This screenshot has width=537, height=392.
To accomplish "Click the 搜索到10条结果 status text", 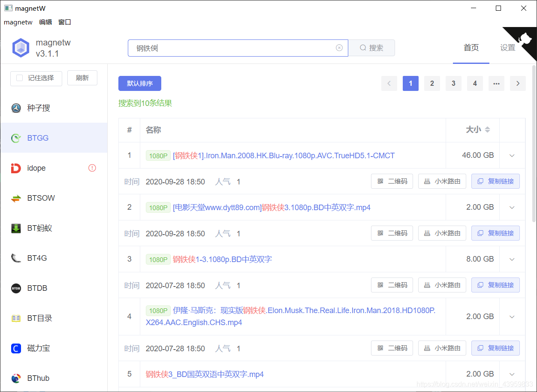I will pyautogui.click(x=145, y=103).
